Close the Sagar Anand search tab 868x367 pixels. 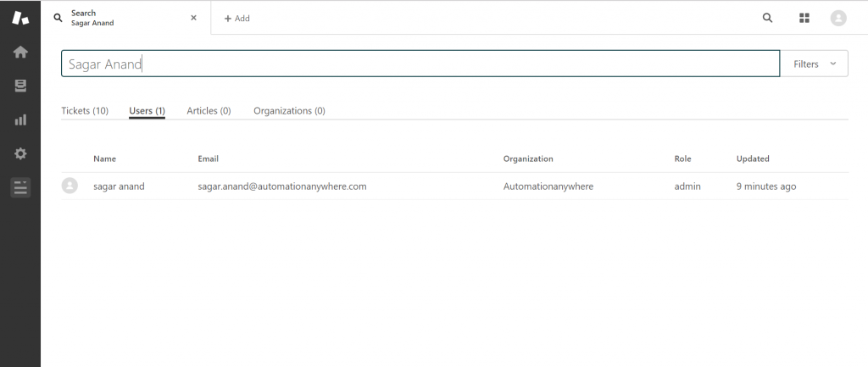[194, 18]
